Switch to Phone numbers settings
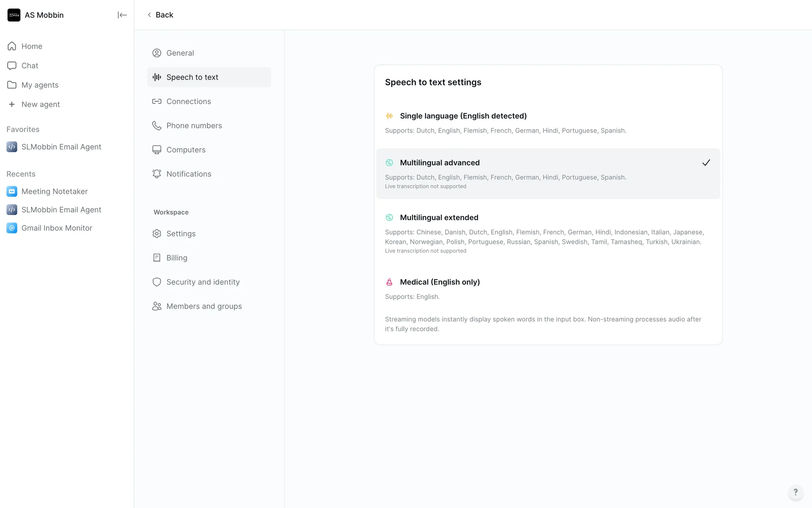This screenshot has width=812, height=508. [194, 126]
